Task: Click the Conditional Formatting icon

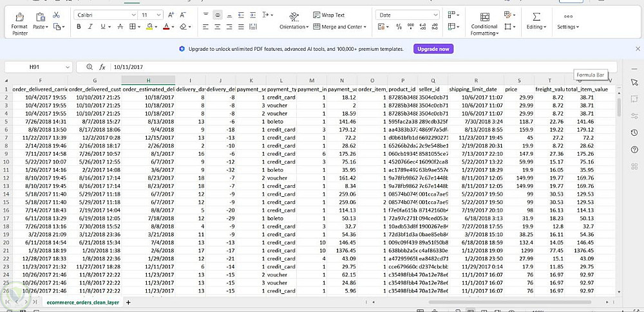Action: [x=485, y=17]
